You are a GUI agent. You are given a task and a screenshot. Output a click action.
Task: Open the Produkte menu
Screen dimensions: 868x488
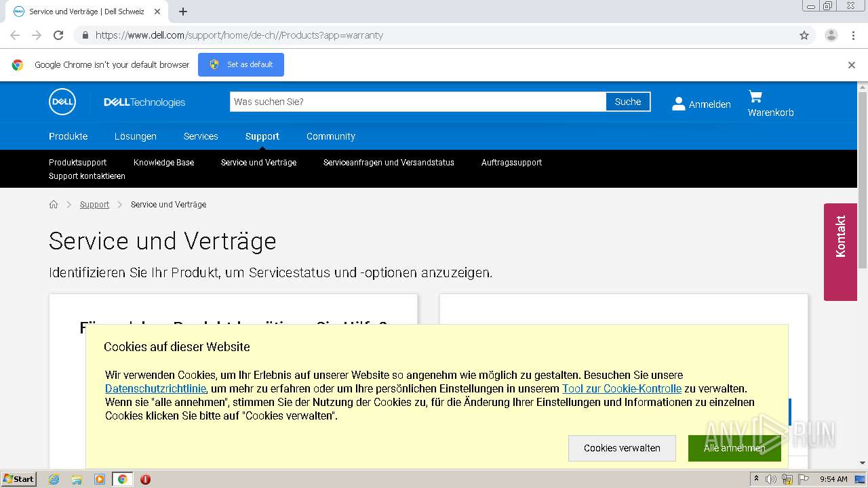tap(68, 136)
